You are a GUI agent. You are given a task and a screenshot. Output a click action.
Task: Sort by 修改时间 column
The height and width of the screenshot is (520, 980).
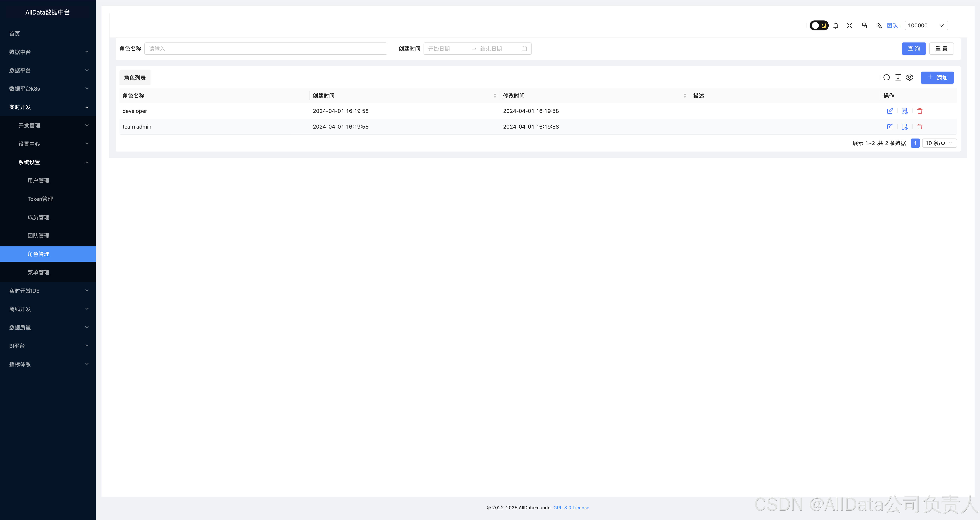pos(685,96)
